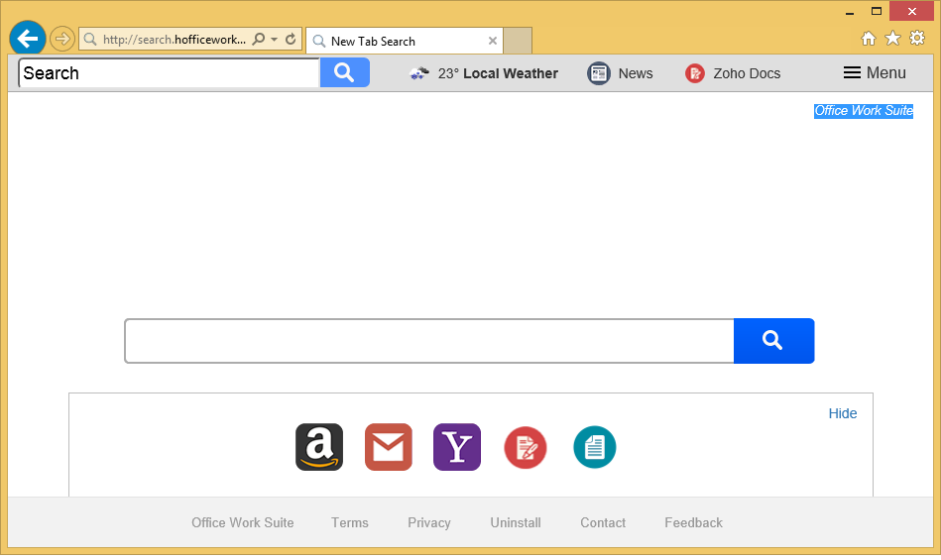Expand the hamburger Menu
Image resolution: width=941 pixels, height=560 pixels.
[875, 73]
